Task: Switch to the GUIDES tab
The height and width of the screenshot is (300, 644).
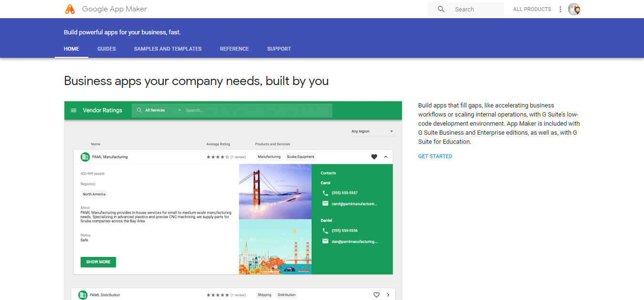Action: pyautogui.click(x=106, y=49)
